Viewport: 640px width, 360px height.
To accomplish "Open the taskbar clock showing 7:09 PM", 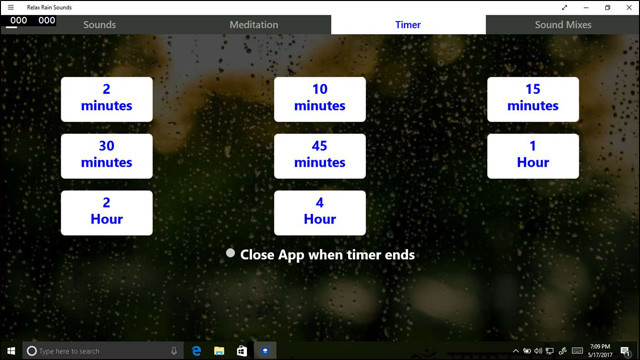I will pos(600,351).
